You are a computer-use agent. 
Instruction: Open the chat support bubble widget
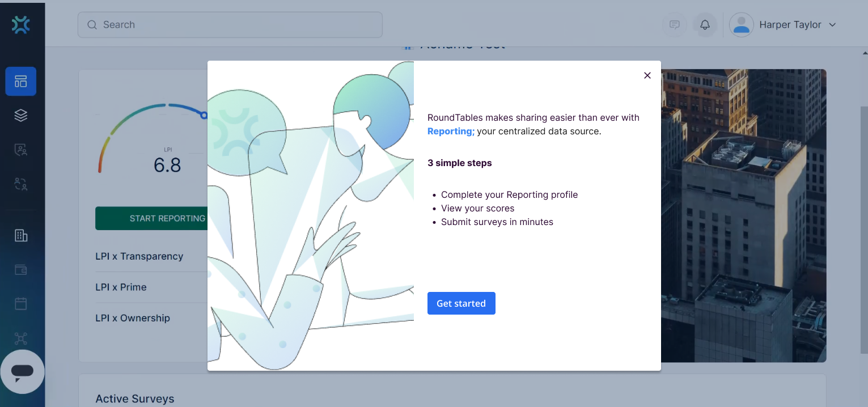(x=22, y=372)
